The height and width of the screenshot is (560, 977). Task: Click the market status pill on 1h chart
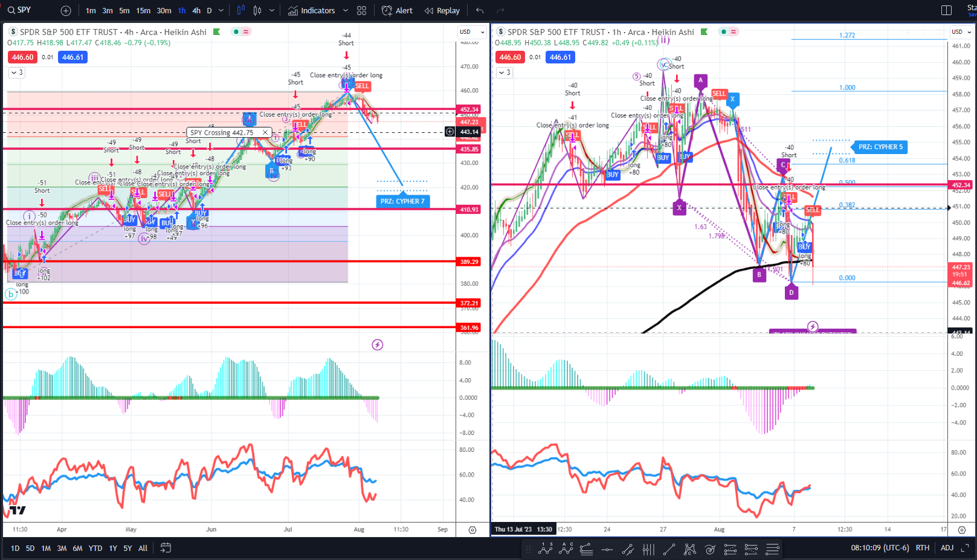[729, 31]
